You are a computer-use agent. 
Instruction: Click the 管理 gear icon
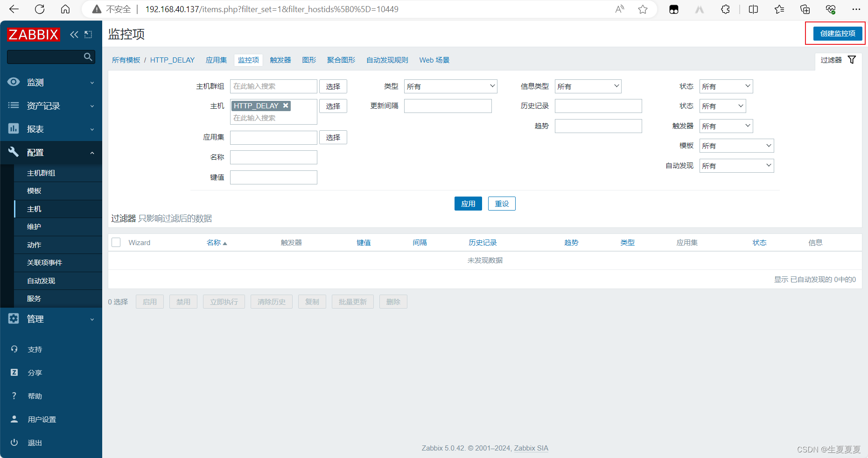pos(14,318)
